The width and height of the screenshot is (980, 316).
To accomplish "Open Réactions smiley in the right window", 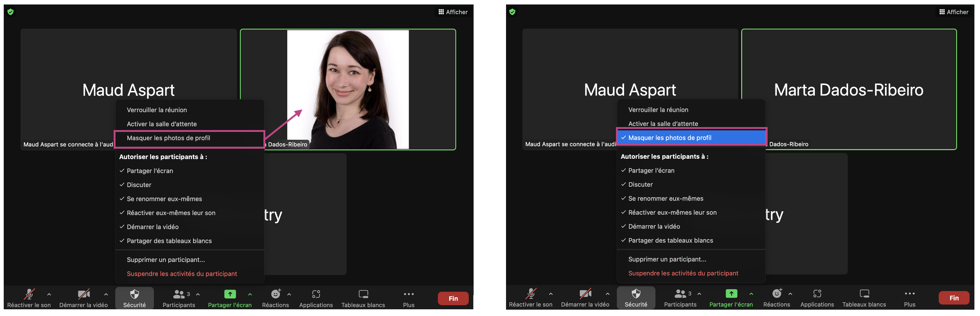I will tap(776, 294).
